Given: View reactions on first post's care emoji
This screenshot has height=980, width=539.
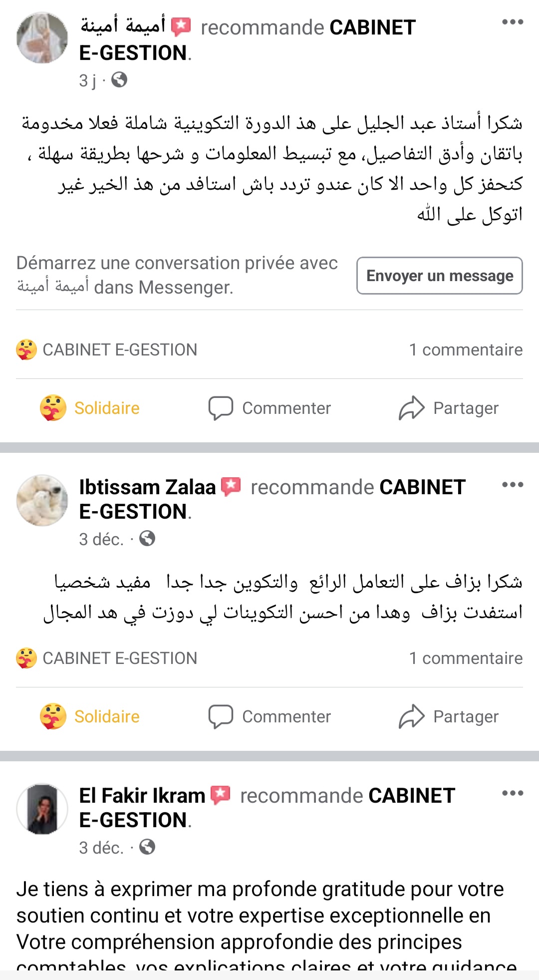Looking at the screenshot, I should click(26, 349).
